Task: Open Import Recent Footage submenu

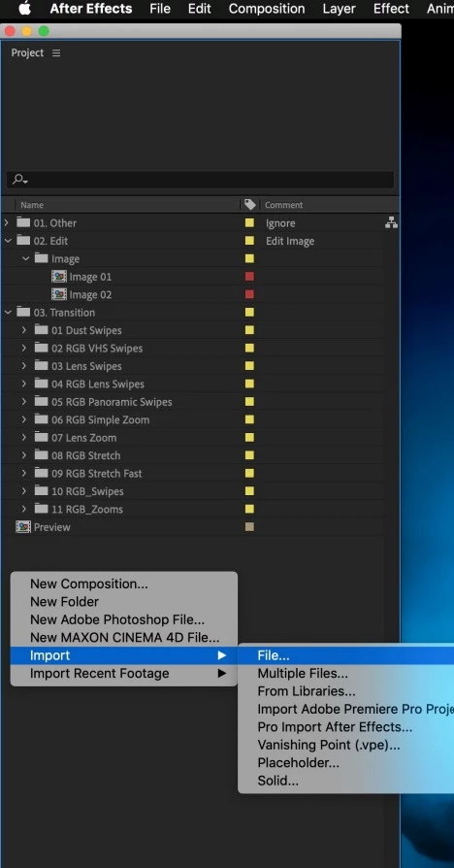Action: pos(124,674)
